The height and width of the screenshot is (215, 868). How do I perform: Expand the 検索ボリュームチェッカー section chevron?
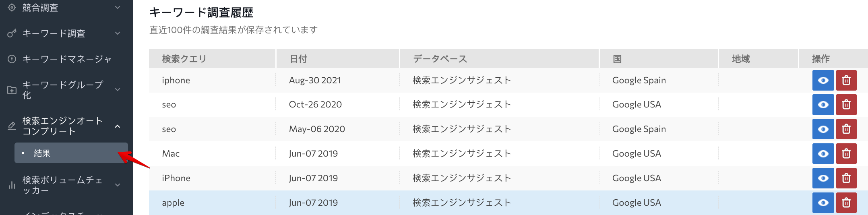point(118,185)
